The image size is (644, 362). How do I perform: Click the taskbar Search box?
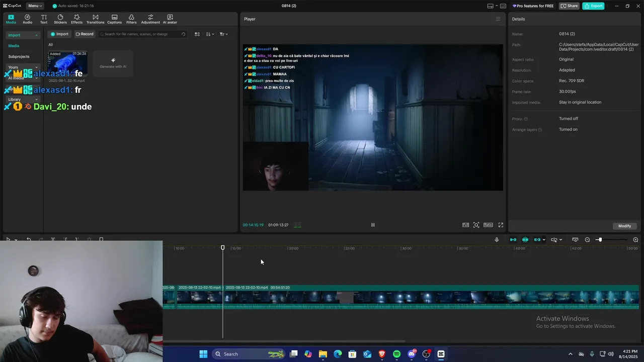pos(249,354)
